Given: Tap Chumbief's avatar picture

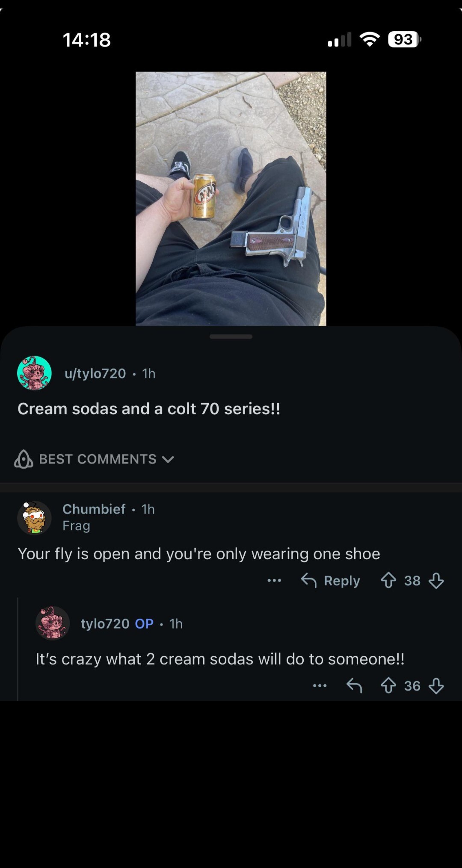Looking at the screenshot, I should 34,517.
